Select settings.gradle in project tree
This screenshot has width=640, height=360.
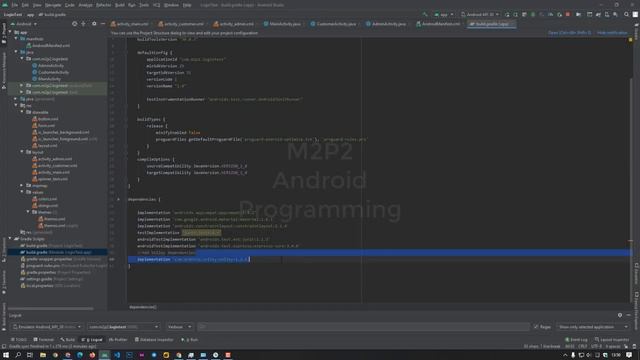click(x=52, y=279)
